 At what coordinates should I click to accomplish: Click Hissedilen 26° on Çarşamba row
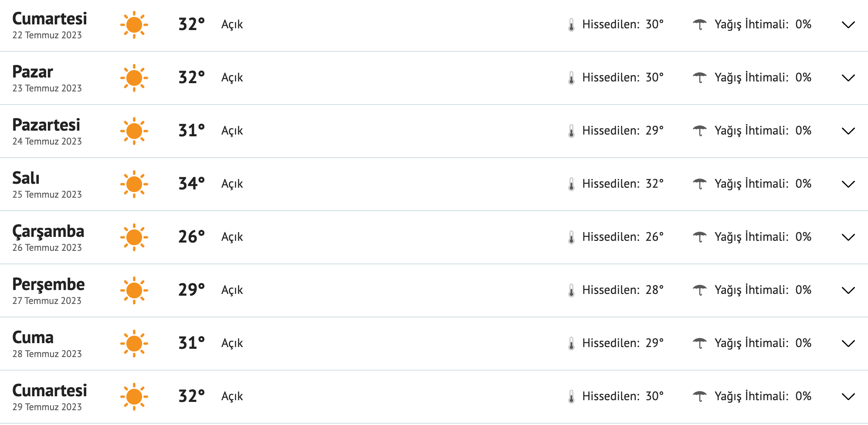[623, 237]
